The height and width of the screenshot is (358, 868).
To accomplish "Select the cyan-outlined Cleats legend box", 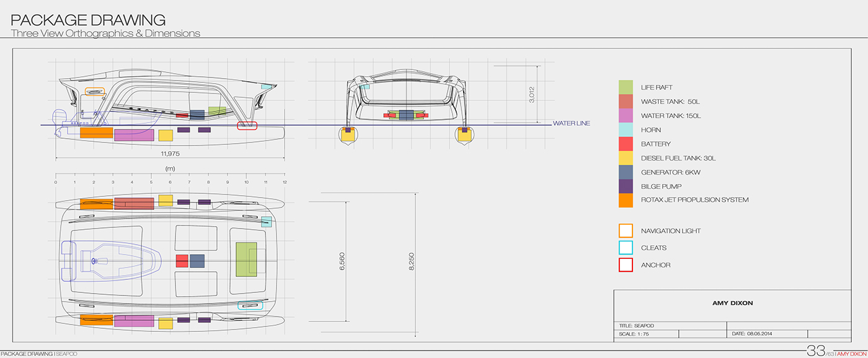I will pyautogui.click(x=626, y=248).
